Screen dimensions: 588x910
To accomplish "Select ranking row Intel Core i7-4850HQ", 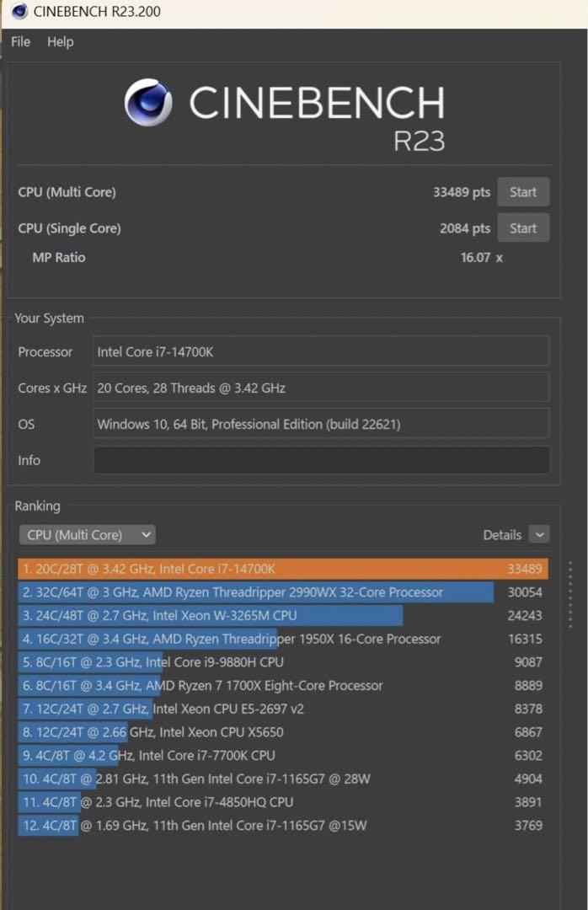I will tap(283, 802).
